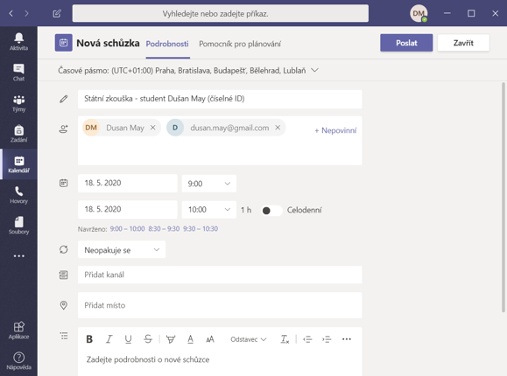Open the Aktivita notifications bell

19,41
